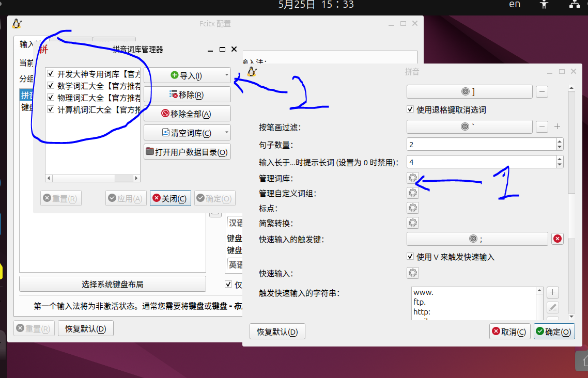
Task: Click 恢复默认 in Fcitx 配置 window
Action: [85, 328]
